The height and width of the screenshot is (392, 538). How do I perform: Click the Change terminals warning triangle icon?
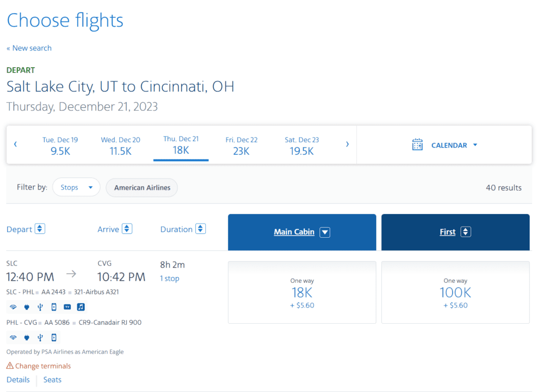(10, 366)
